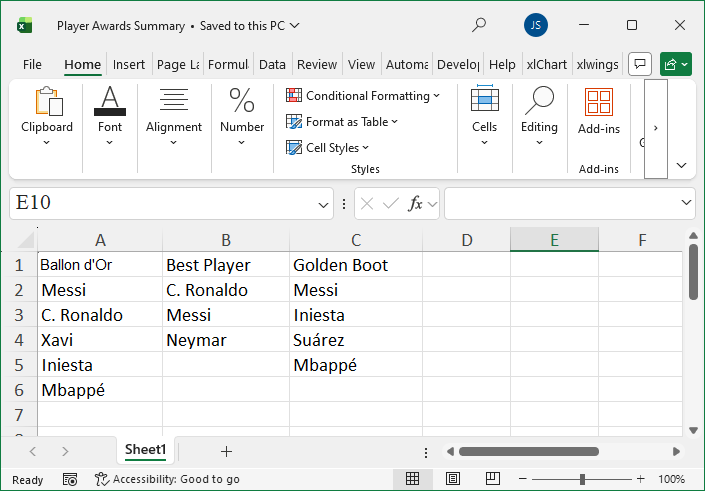
Task: Open the Search magnifier in title bar
Action: pos(480,25)
